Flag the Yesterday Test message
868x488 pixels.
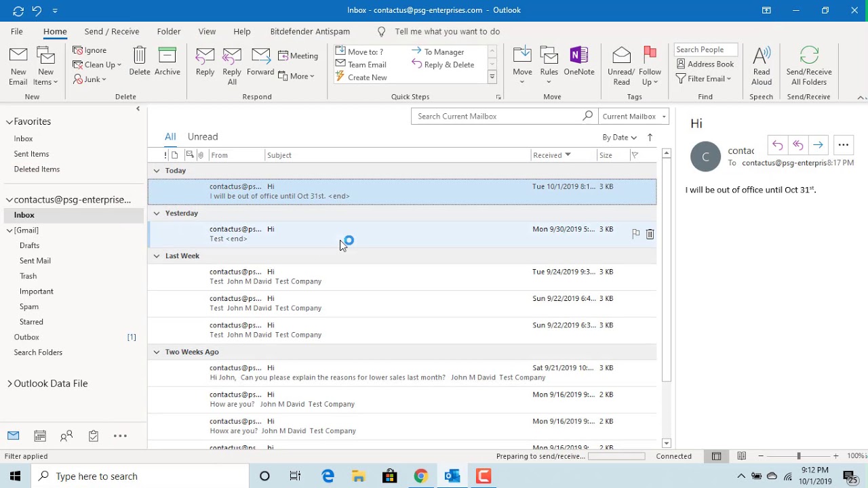[635, 234]
